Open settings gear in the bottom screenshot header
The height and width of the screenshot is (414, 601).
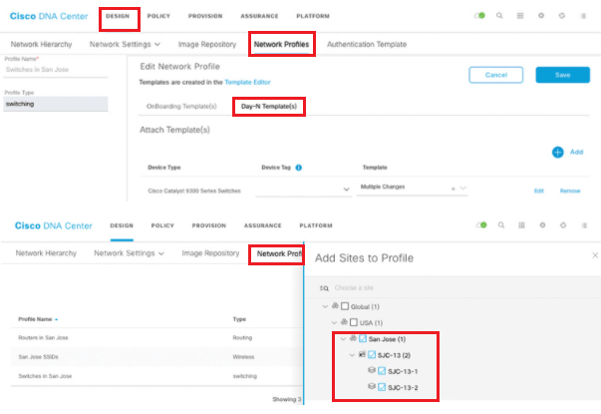(x=542, y=225)
